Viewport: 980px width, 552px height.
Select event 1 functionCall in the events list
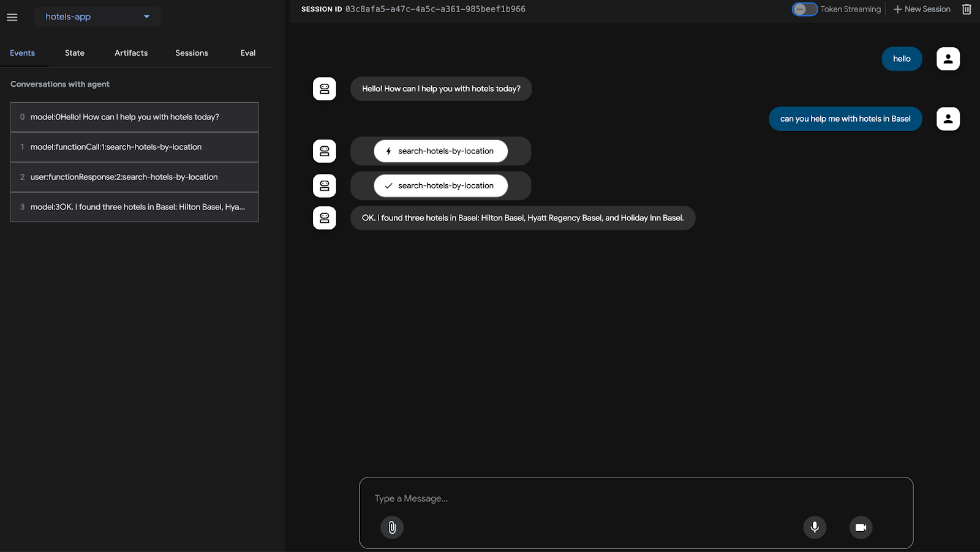coord(135,147)
